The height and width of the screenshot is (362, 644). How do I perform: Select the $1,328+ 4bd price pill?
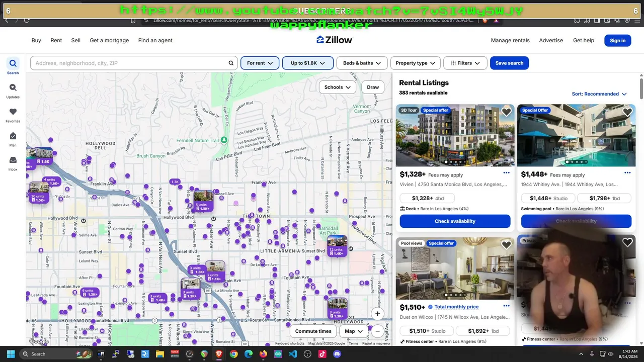coord(428,198)
